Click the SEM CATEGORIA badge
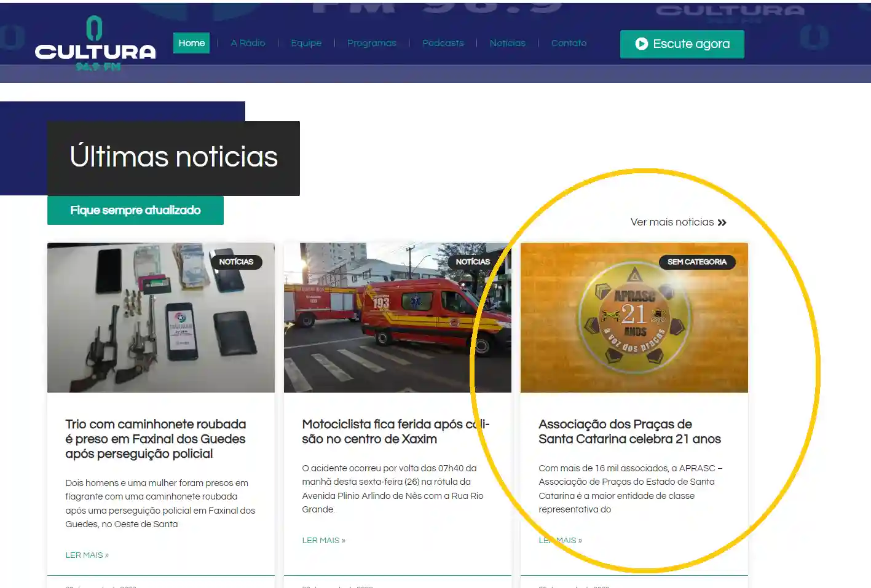Screen dimensions: 871x588 [697, 262]
